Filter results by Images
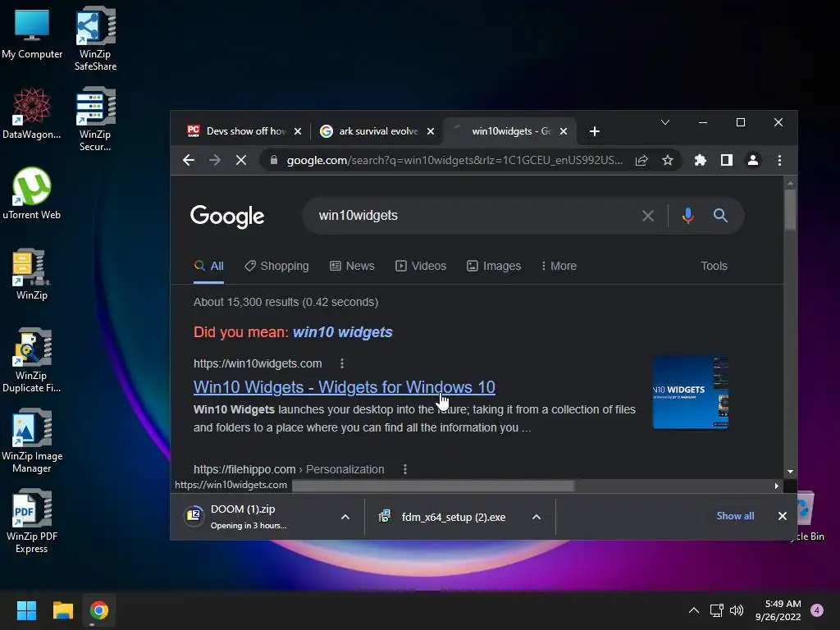840x630 pixels. [x=493, y=267]
